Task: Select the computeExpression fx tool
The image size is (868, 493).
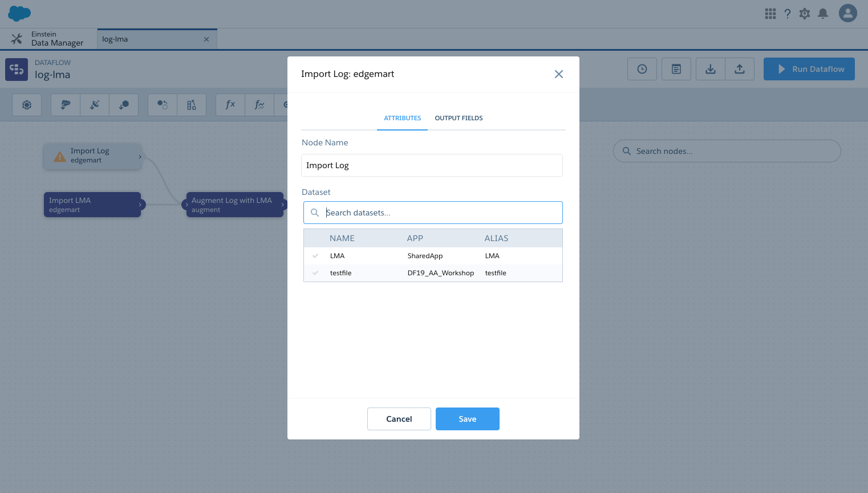Action: pyautogui.click(x=230, y=105)
